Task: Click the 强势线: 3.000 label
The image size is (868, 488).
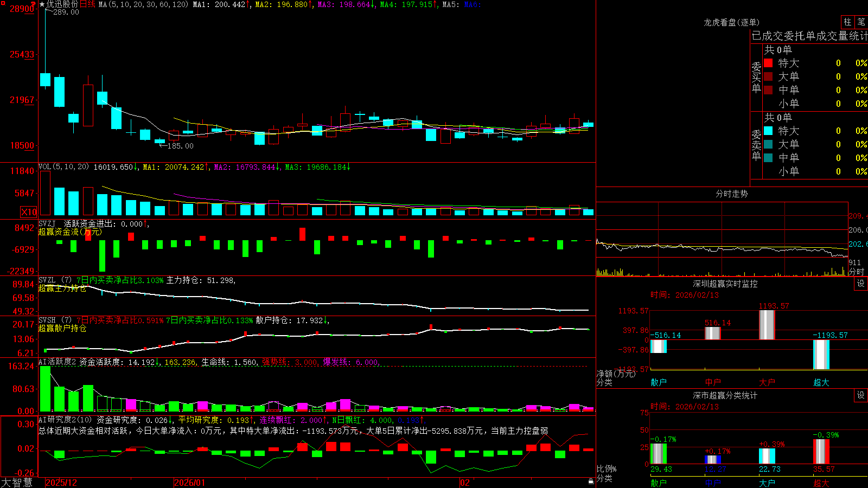Action: tap(290, 362)
